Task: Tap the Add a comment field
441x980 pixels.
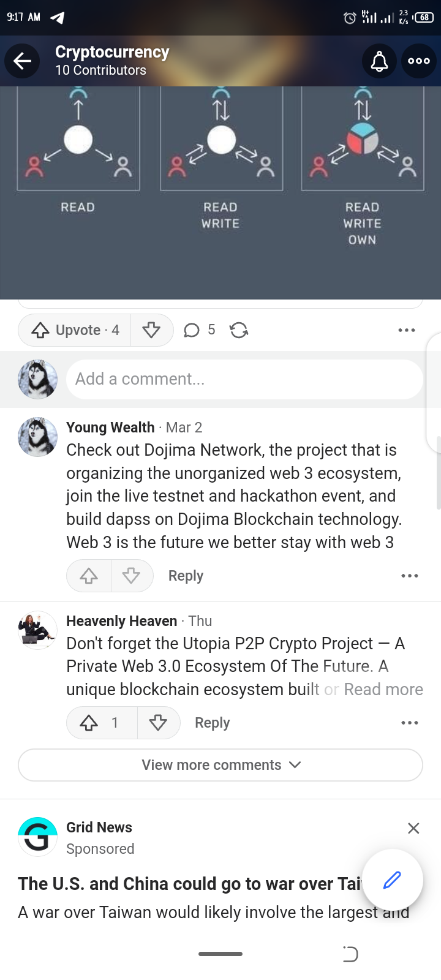Action: pos(244,379)
